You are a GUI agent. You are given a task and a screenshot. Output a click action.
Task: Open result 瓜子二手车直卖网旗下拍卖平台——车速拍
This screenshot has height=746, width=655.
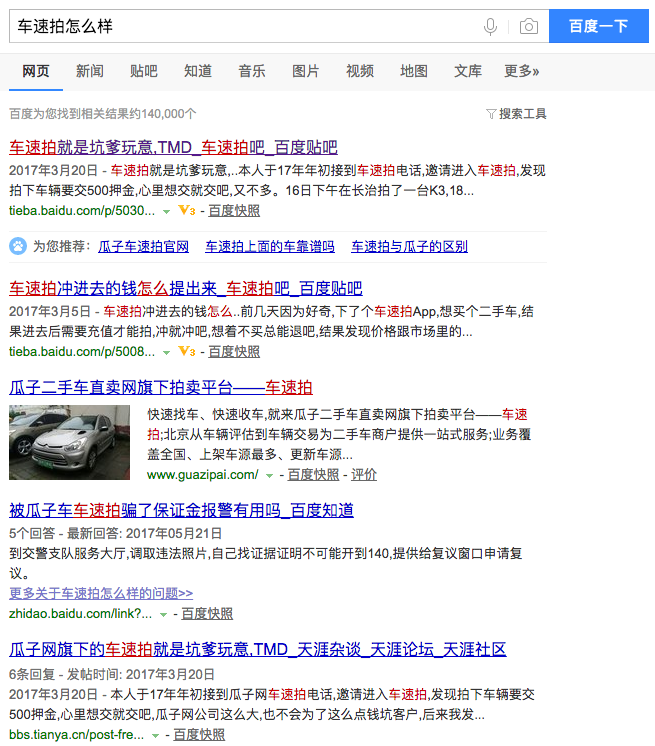pos(161,387)
